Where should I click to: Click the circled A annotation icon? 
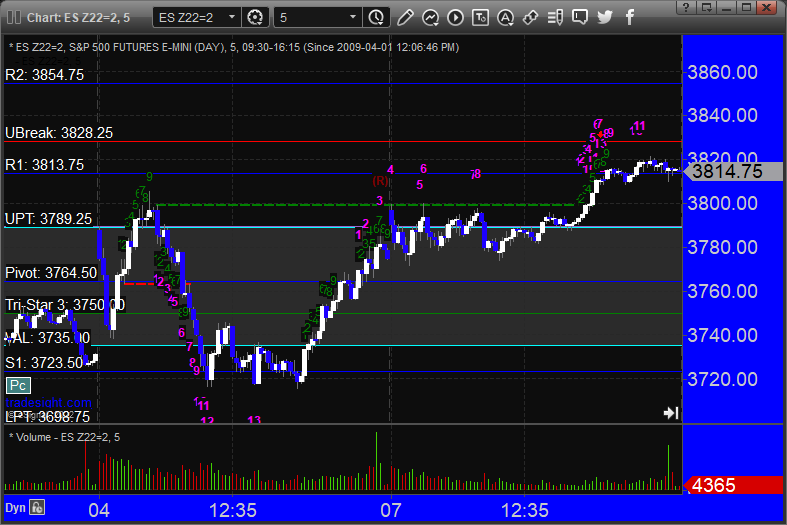[505, 18]
